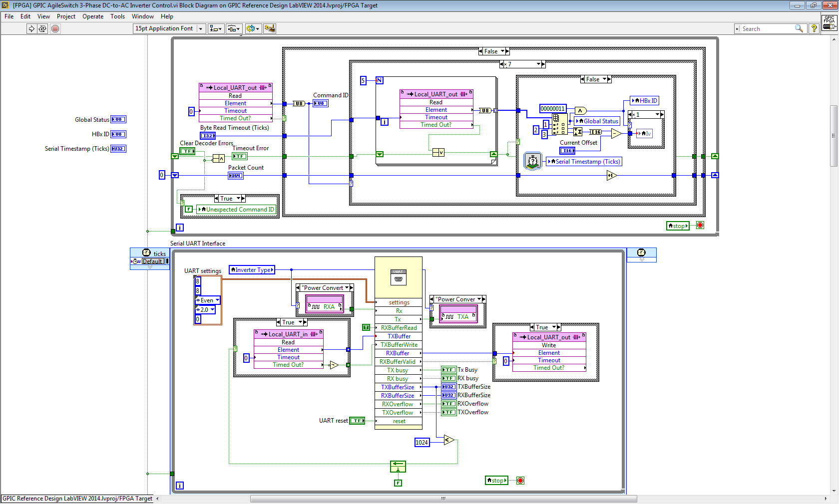Select the Less Than comparison node by 1024
839x504 pixels.
click(x=449, y=440)
